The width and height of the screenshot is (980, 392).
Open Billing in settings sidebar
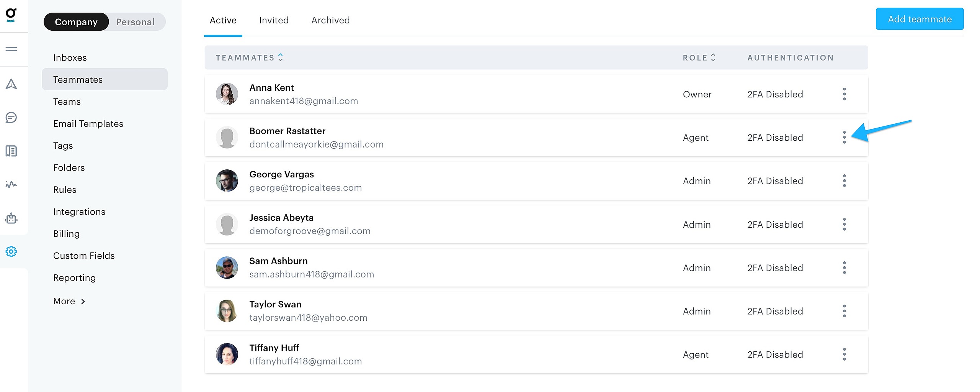click(x=66, y=234)
